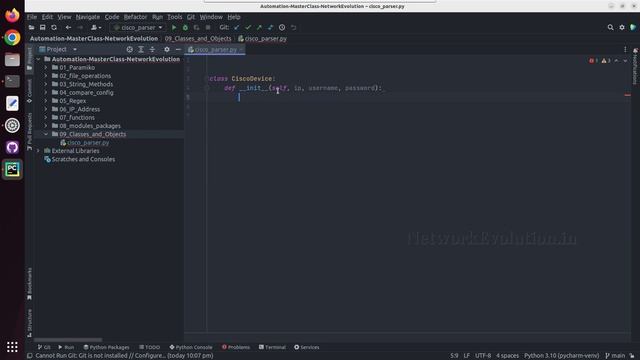This screenshot has height=360, width=640.
Task: Open editor tab options three-dot menu
Action: click(625, 49)
